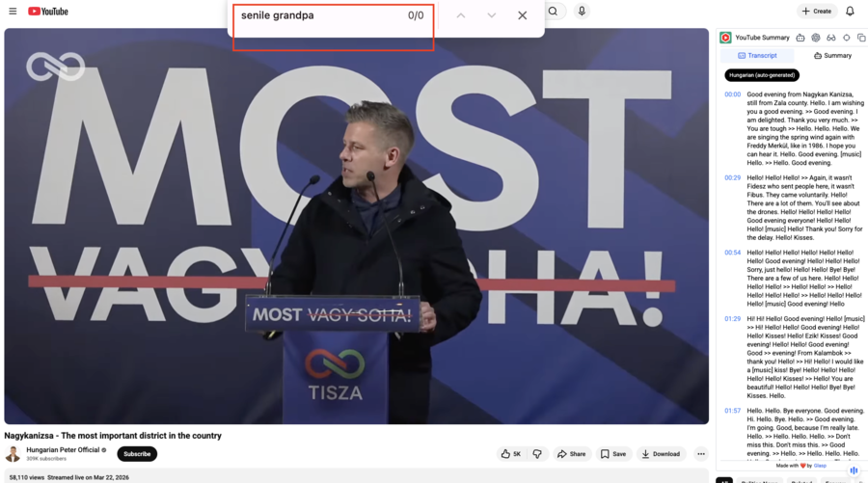This screenshot has height=483, width=868.
Task: Click the target crosshair icon in YouTube Summary
Action: pos(847,38)
